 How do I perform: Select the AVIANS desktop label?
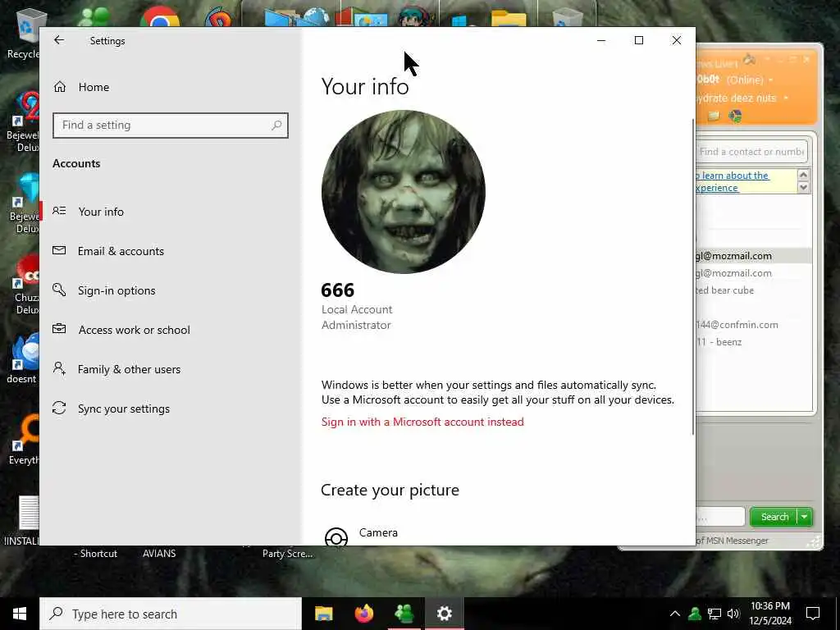click(x=159, y=554)
